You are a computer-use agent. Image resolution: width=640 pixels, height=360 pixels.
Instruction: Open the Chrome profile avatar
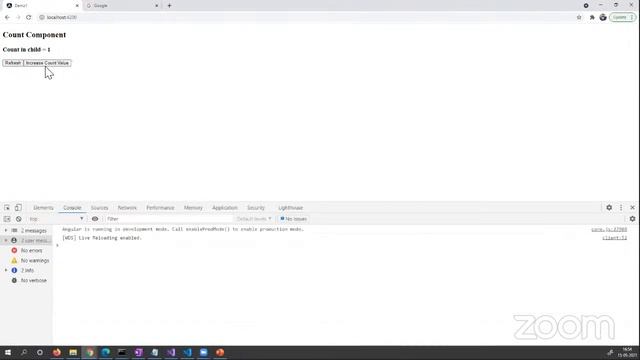603,17
